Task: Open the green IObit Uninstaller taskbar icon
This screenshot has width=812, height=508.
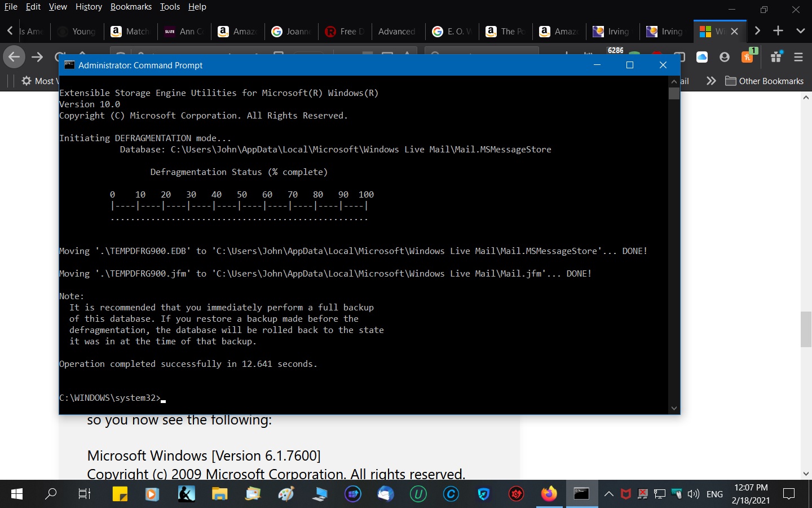Action: click(x=418, y=494)
